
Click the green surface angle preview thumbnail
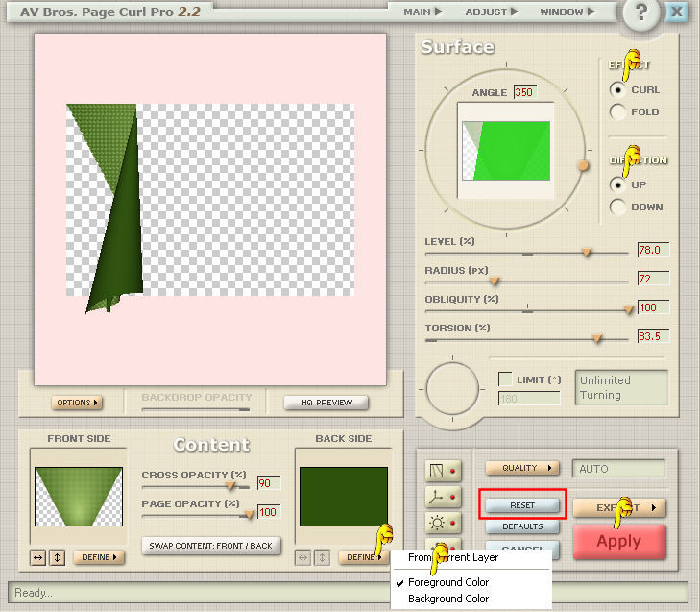506,151
